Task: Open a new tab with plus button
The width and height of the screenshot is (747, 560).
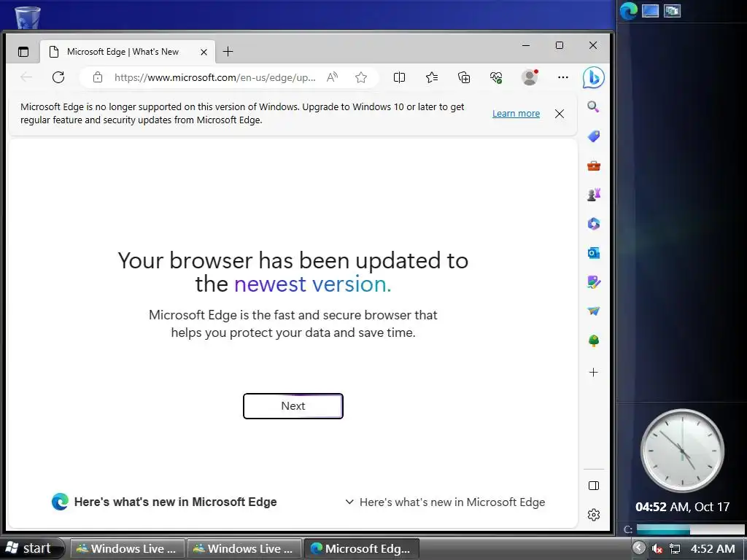Action: (x=228, y=52)
